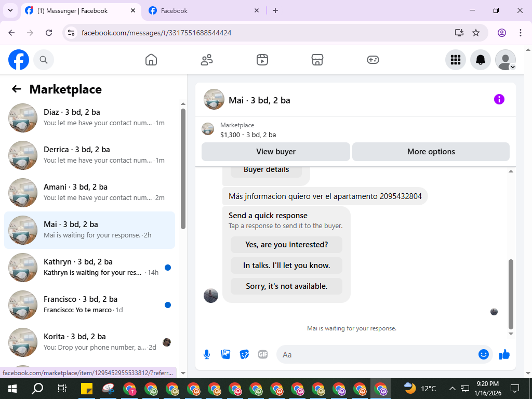Open the Kathryn 3 bd, 2 ba conversation
This screenshot has height=399, width=532.
point(89,268)
